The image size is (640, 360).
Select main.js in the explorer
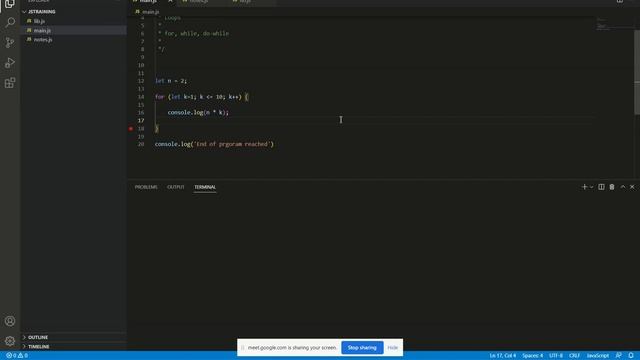(x=42, y=30)
